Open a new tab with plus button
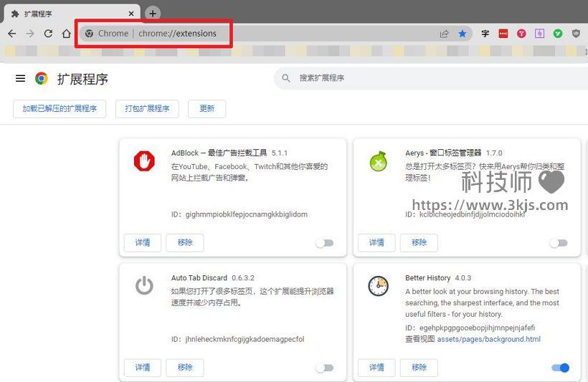Image resolution: width=588 pixels, height=382 pixels. pyautogui.click(x=153, y=14)
